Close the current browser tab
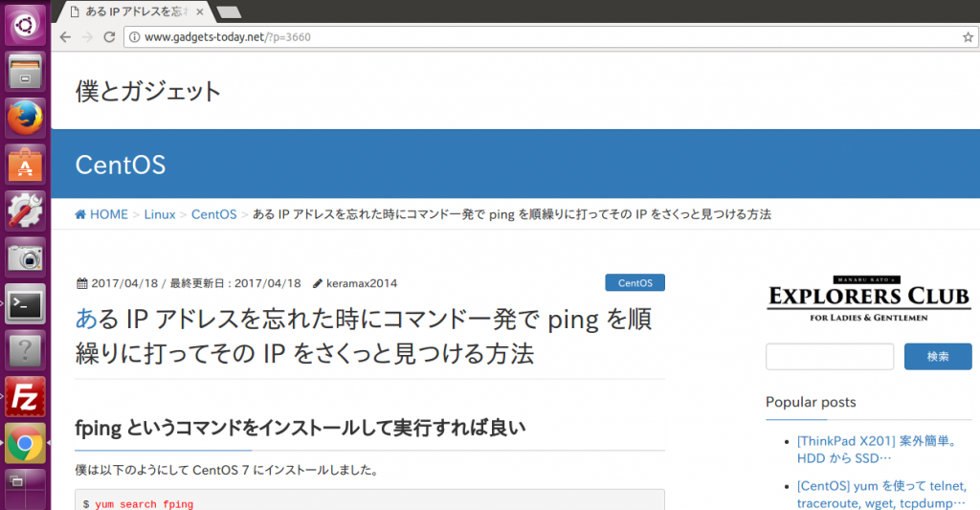 [x=199, y=11]
